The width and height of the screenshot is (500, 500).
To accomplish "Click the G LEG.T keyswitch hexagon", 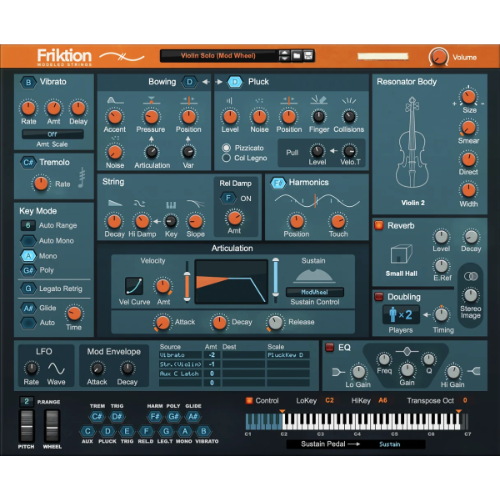I will [x=166, y=431].
